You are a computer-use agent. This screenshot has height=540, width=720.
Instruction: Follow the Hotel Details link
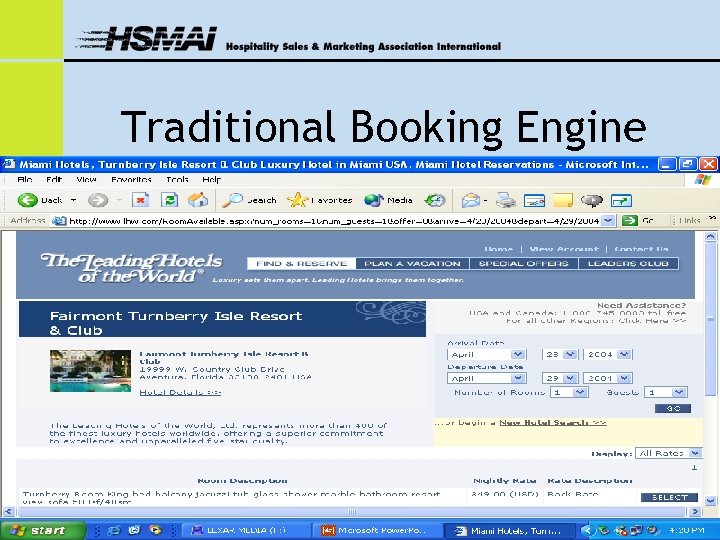click(x=180, y=393)
